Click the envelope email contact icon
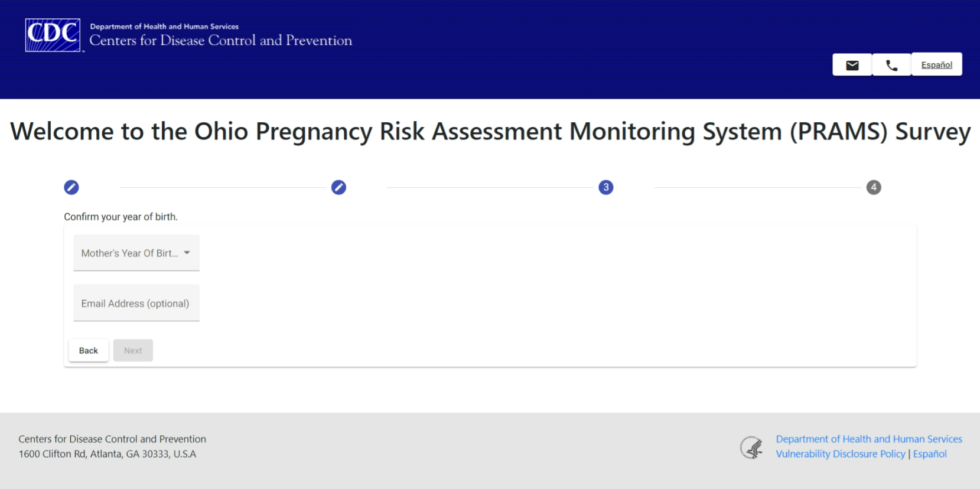This screenshot has height=489, width=980. tap(852, 65)
